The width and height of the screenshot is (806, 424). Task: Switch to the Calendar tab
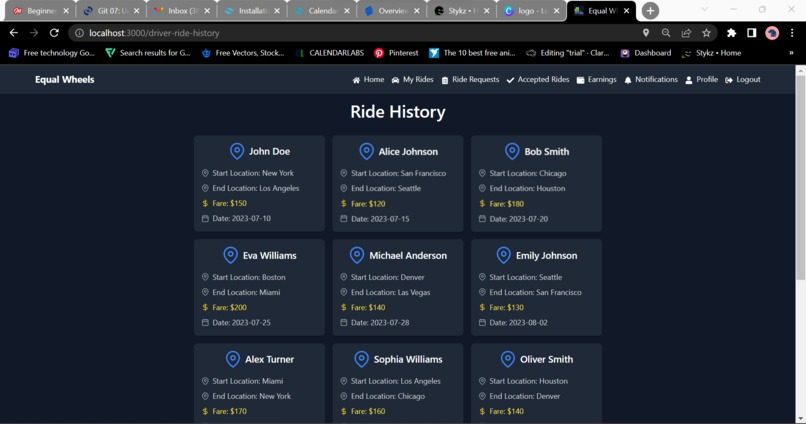(x=322, y=11)
